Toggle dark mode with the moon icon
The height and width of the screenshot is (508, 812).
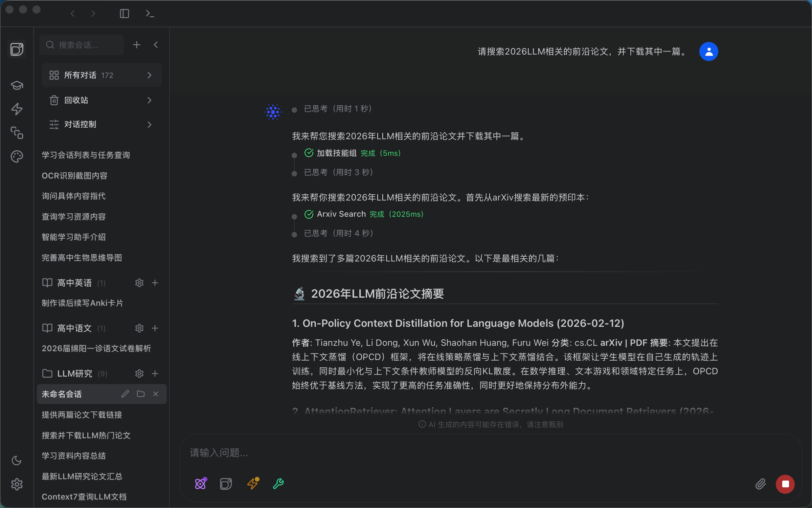pos(17,460)
